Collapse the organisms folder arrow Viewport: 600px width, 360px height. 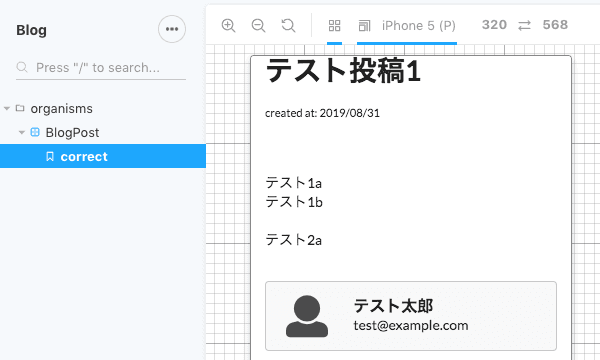7,109
